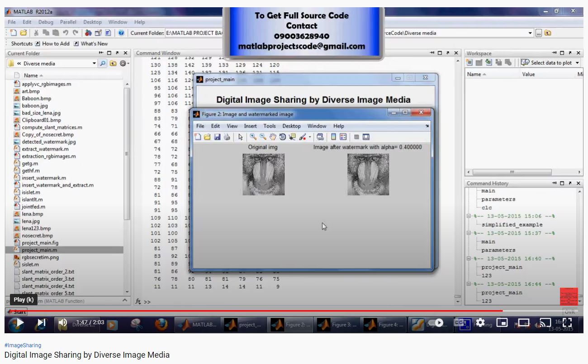Insert a legend using the figure toolbar

pos(343,137)
